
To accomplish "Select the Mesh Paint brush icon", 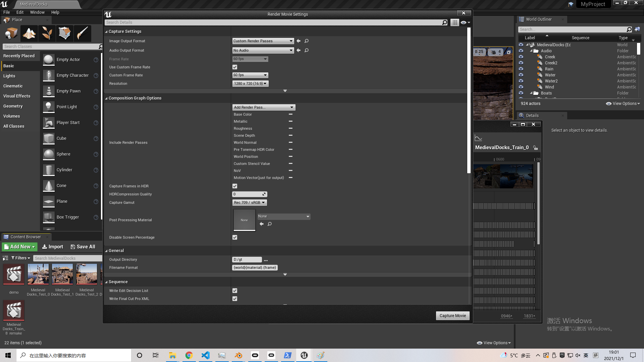I will pos(82,33).
